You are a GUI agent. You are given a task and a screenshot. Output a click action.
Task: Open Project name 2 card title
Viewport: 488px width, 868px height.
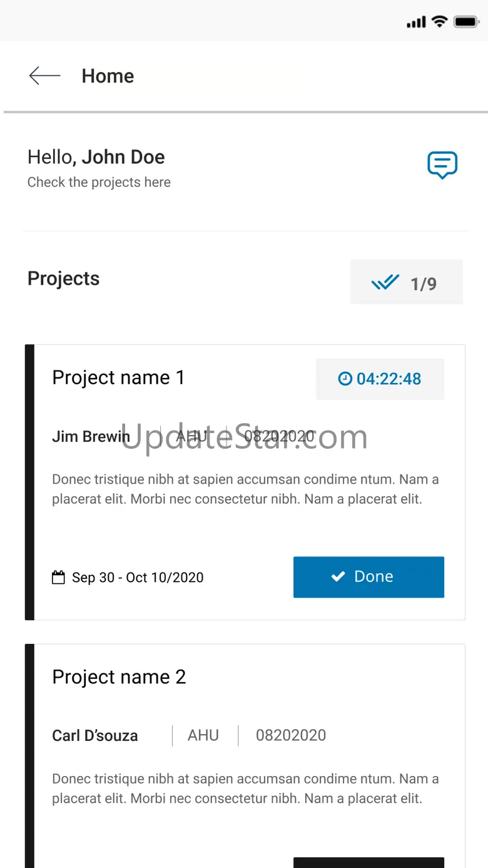[119, 677]
